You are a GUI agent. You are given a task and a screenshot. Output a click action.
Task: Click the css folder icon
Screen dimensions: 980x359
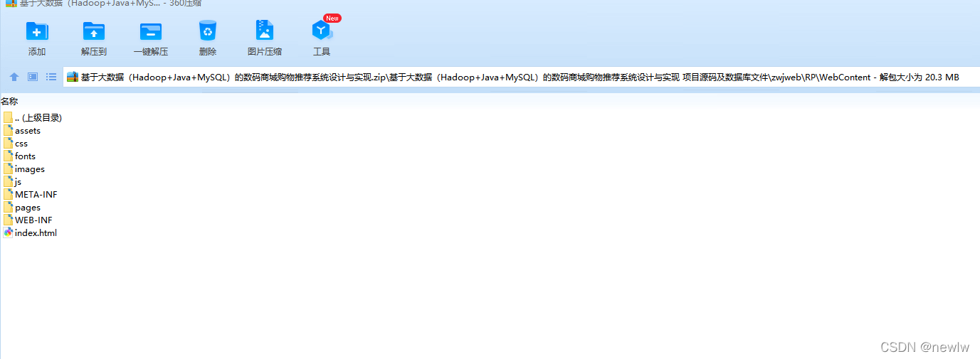tap(8, 144)
